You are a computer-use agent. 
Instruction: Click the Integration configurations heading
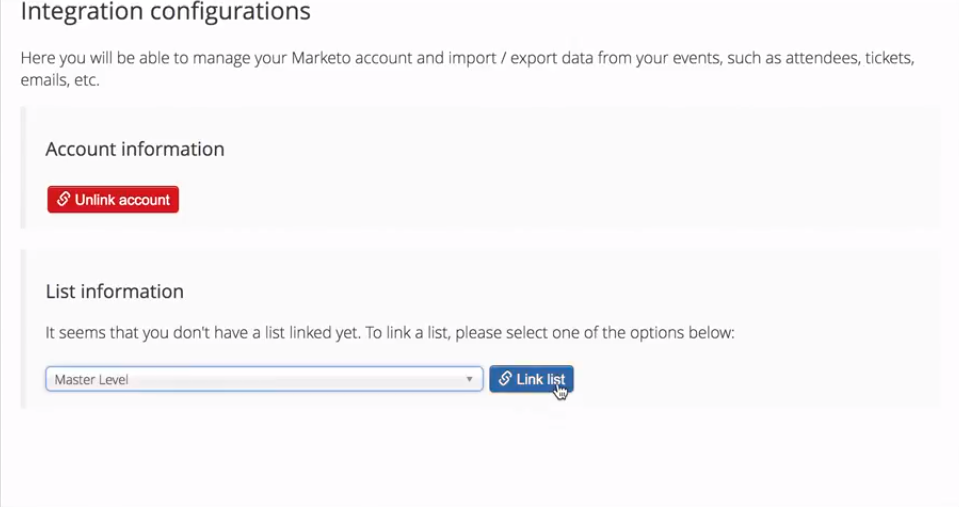pos(166,11)
